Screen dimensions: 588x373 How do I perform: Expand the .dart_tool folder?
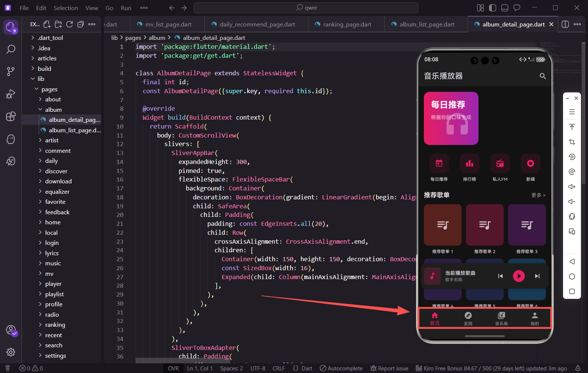[61, 38]
